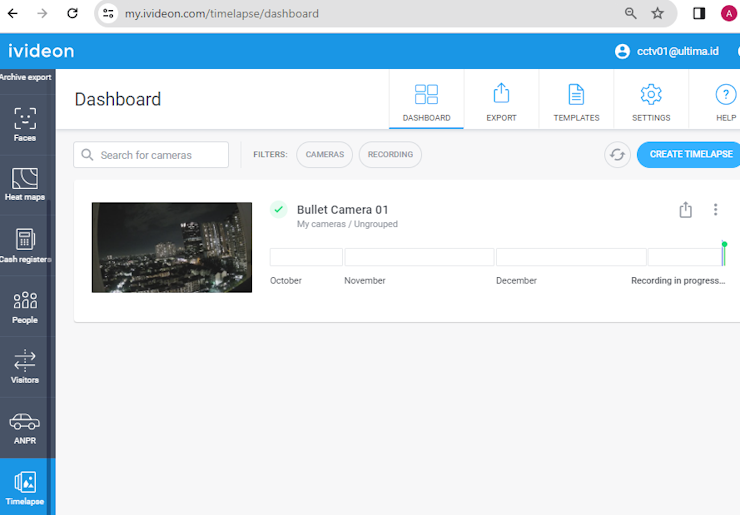Open the three-dot menu for Bullet Camera 01
Image resolution: width=740 pixels, height=515 pixels.
click(715, 210)
